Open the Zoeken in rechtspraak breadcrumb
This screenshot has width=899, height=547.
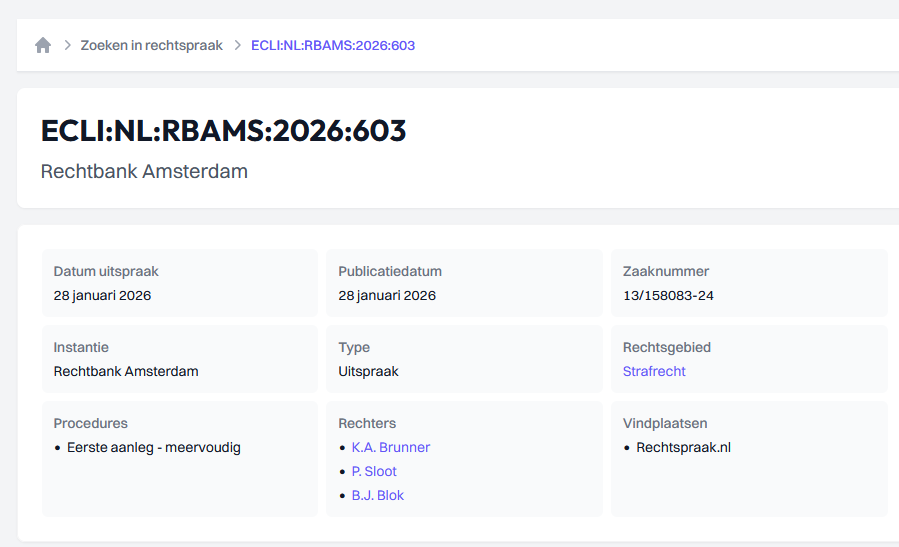(152, 45)
